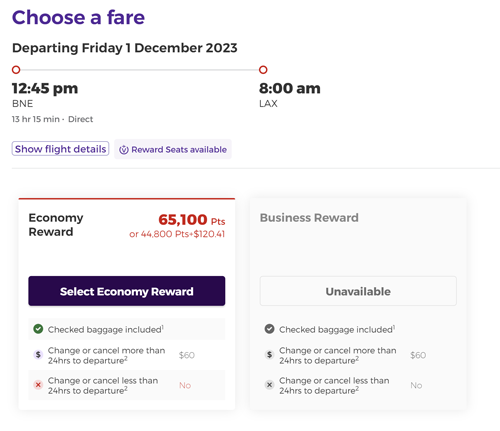The height and width of the screenshot is (431, 500).
Task: Click the Reward Seats badge icon
Action: pos(124,150)
